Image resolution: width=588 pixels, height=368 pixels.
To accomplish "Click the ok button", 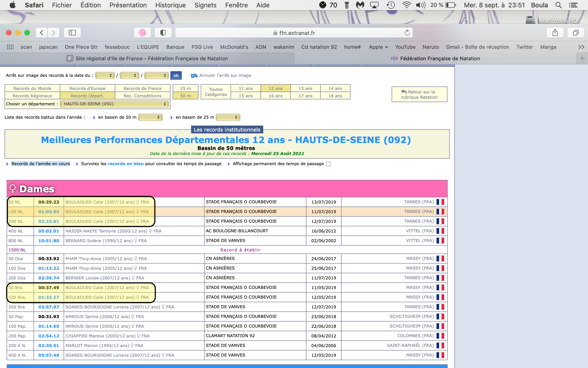I will click(x=176, y=75).
